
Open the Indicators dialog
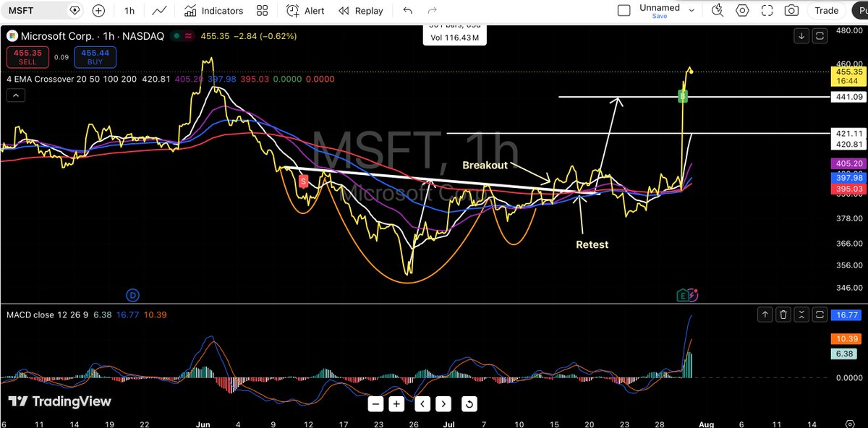point(214,11)
